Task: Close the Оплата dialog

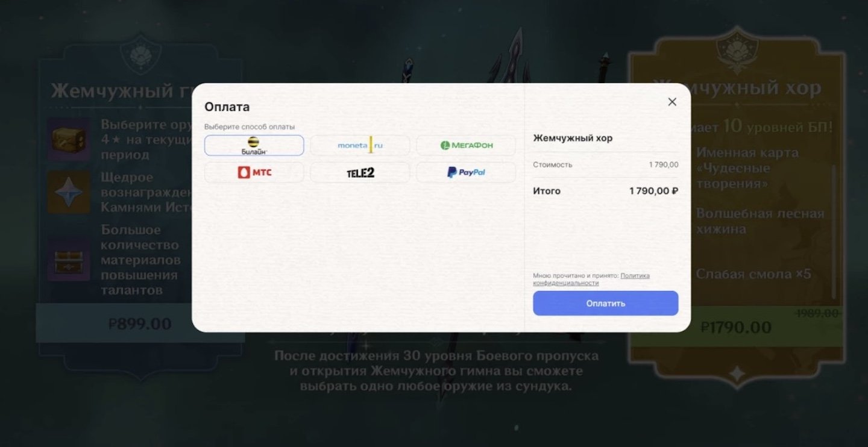Action: click(672, 102)
